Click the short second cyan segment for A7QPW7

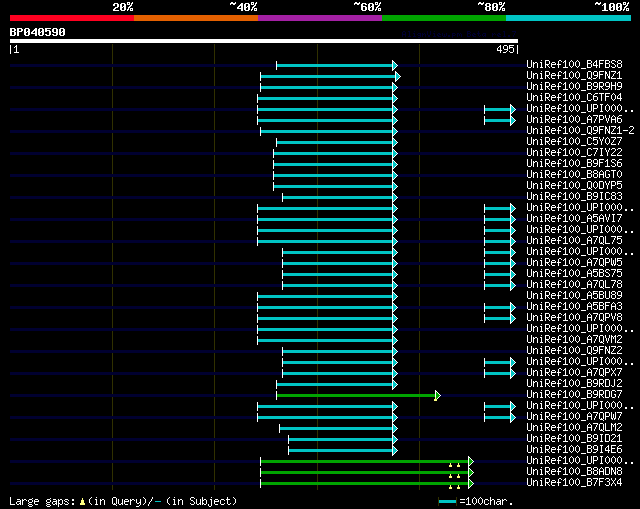pos(498,418)
